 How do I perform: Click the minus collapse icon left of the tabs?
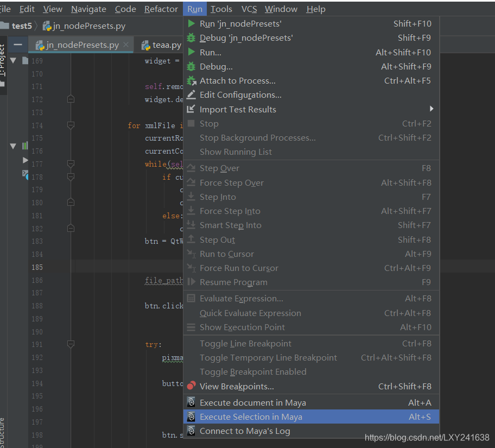pos(18,45)
